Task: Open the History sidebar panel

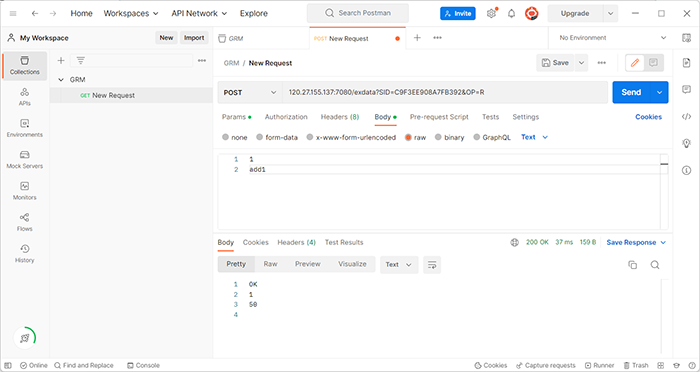Action: pyautogui.click(x=25, y=253)
